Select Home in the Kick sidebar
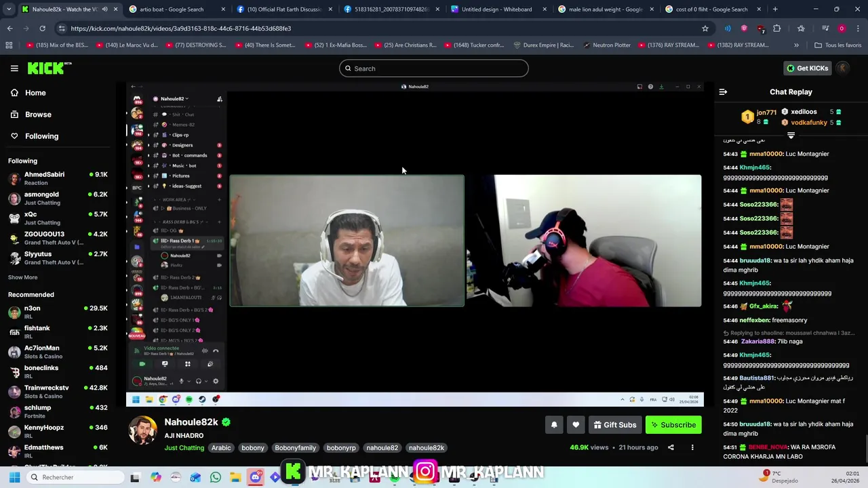868x488 pixels. [x=35, y=93]
